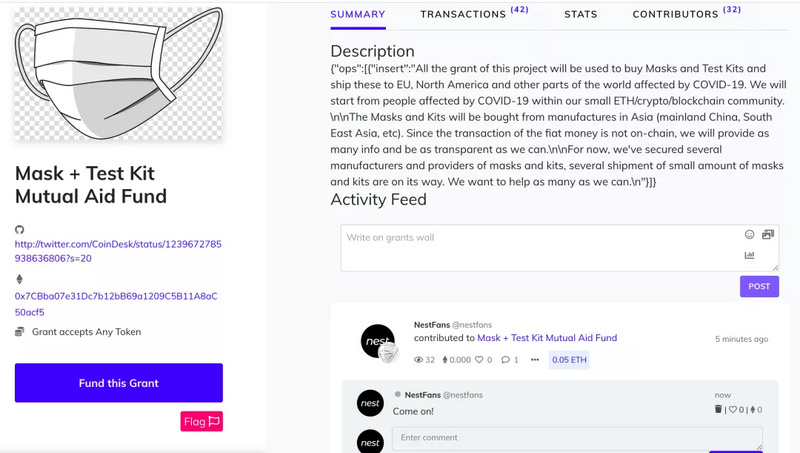Click the poll chart icon in post box
The image size is (800, 453).
(x=749, y=255)
